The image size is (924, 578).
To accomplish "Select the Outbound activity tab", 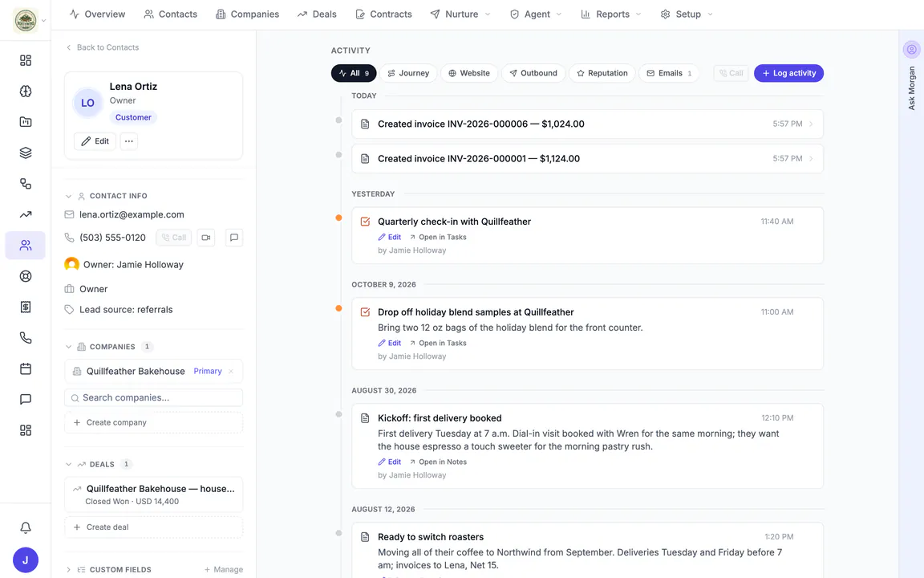I will [x=533, y=73].
